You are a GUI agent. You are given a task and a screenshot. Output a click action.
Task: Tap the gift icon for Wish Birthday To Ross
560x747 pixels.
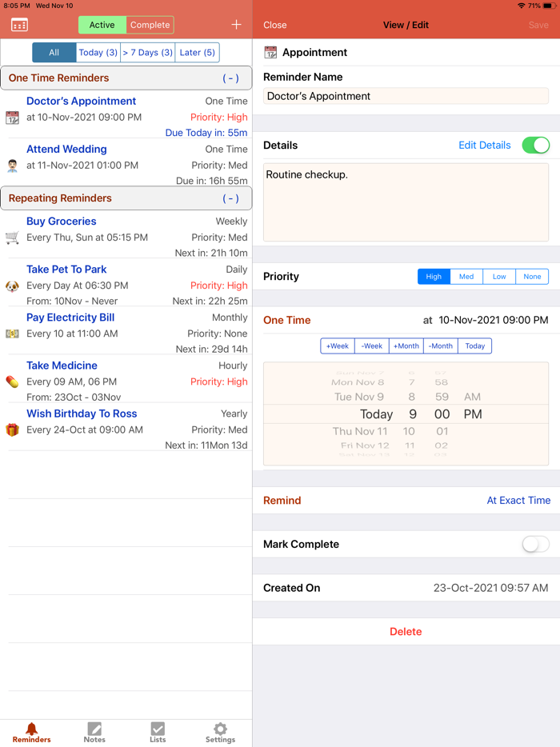12,429
